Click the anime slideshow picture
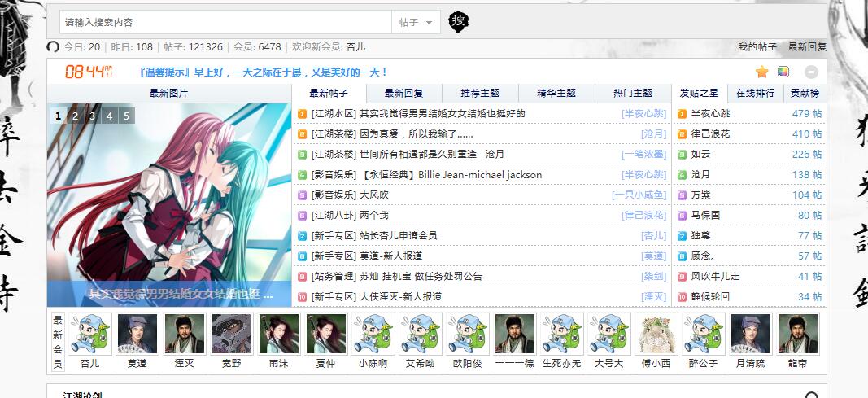Screen dimensions: 868x398 pyautogui.click(x=169, y=205)
